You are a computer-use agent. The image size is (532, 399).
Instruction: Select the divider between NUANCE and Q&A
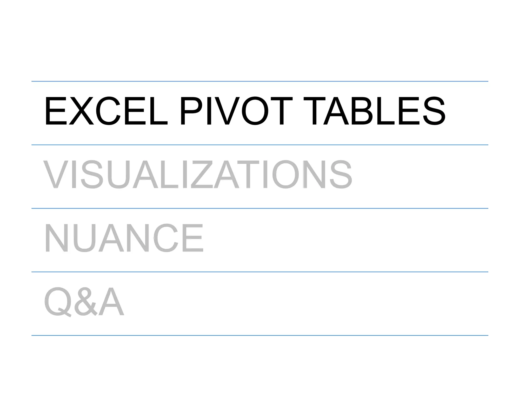[x=260, y=272]
